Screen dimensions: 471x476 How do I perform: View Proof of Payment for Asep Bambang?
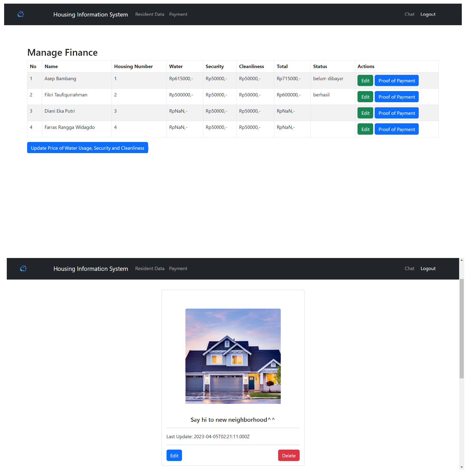pyautogui.click(x=396, y=81)
